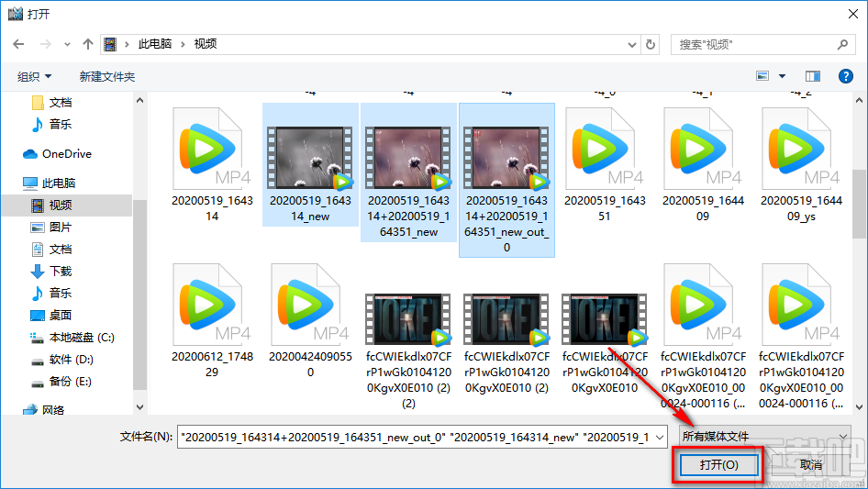This screenshot has width=868, height=489.
Task: Expand the address bar history dropdown
Action: tap(631, 45)
